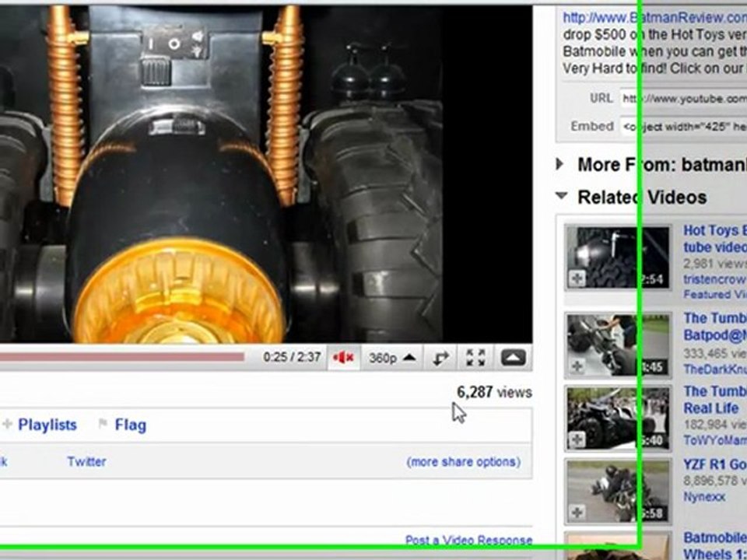Click the URL field with youtube.com address

pos(684,99)
